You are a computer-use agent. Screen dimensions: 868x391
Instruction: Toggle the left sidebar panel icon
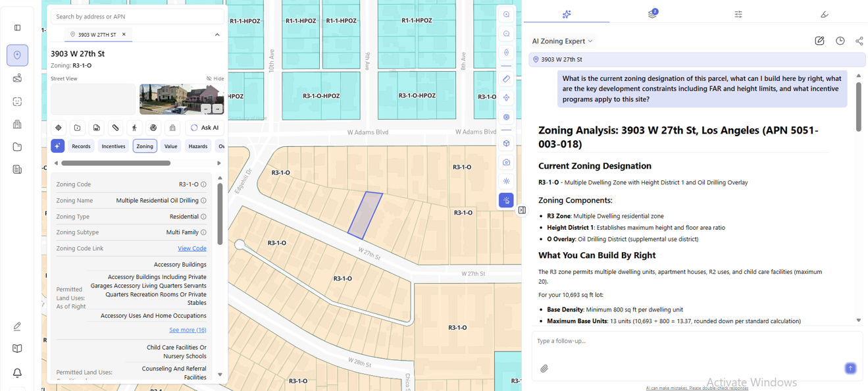17,28
